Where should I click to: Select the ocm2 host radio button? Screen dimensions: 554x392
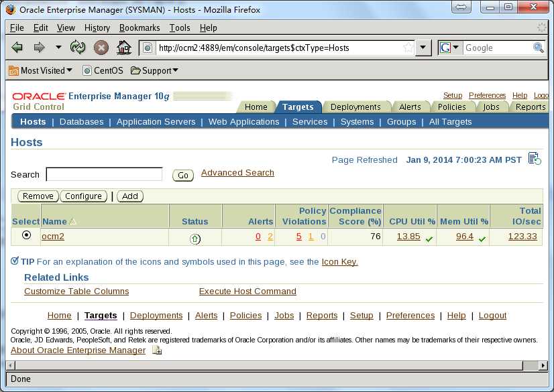coord(27,235)
